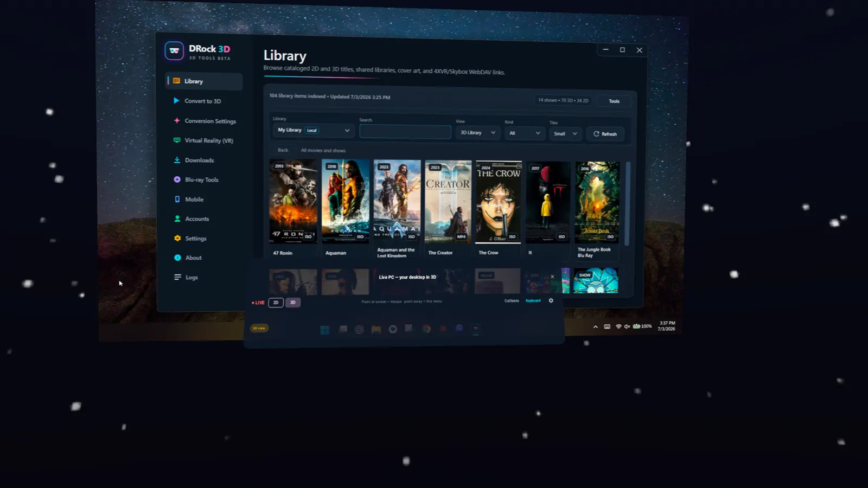Open the Library section icon in sidebar
This screenshot has height=488, width=868.
click(x=176, y=81)
